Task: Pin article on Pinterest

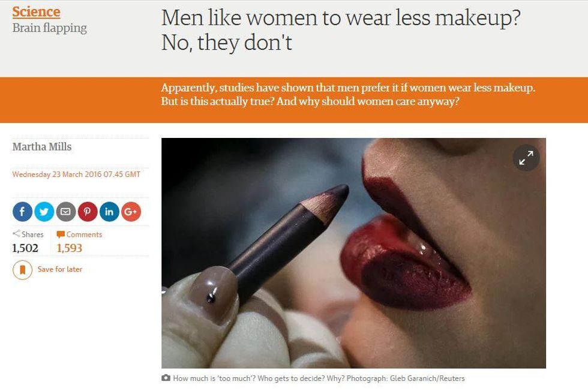Action: 88,212
